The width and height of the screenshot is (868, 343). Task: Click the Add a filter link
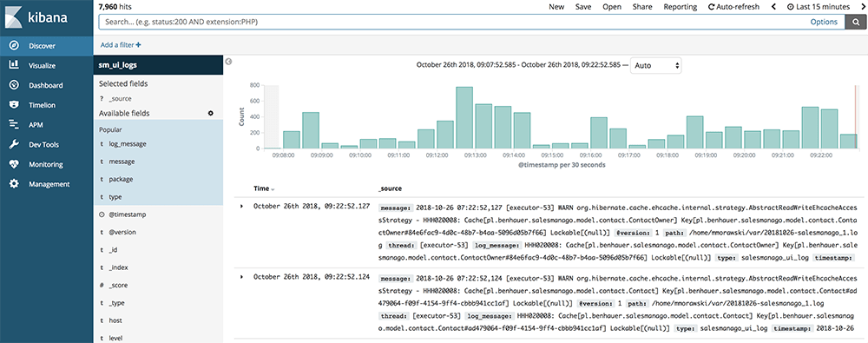(x=121, y=45)
